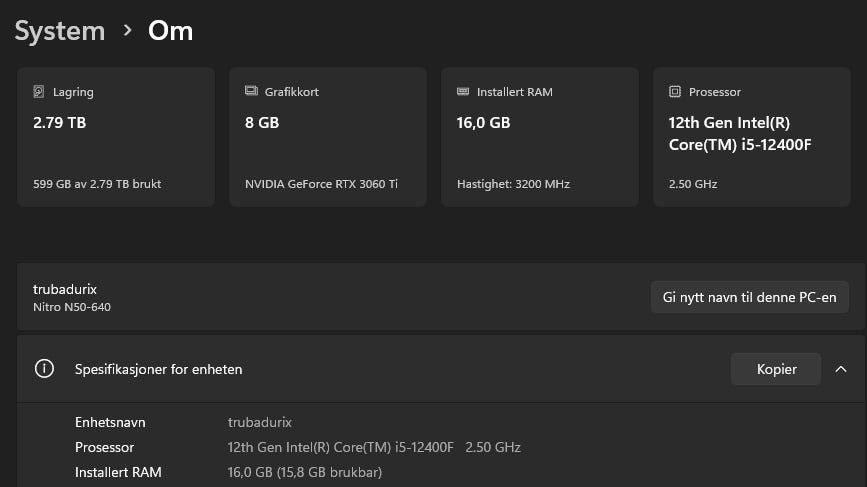
Task: Click the Om breadcrumb title
Action: [170, 31]
